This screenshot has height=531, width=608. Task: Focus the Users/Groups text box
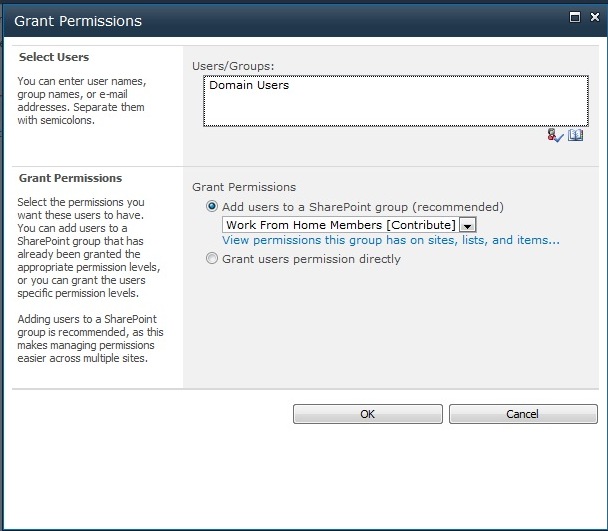tap(396, 101)
